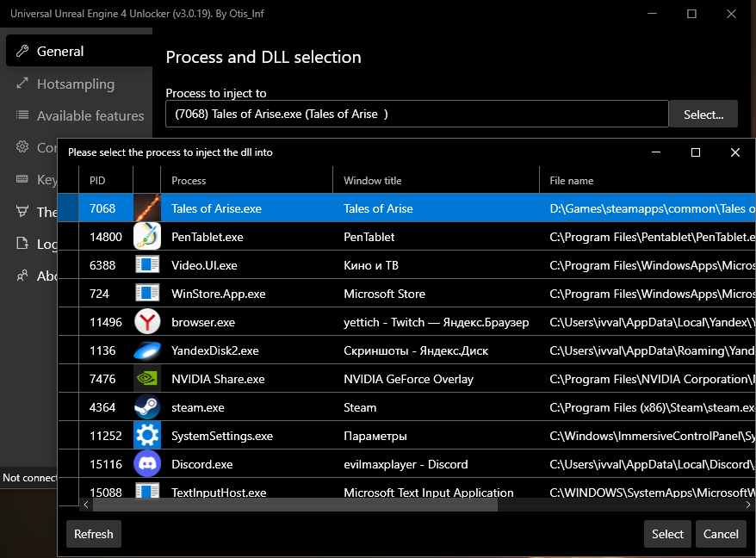The height and width of the screenshot is (558, 756).
Task: Click the Tales of Arise.exe process icon
Action: [x=147, y=208]
